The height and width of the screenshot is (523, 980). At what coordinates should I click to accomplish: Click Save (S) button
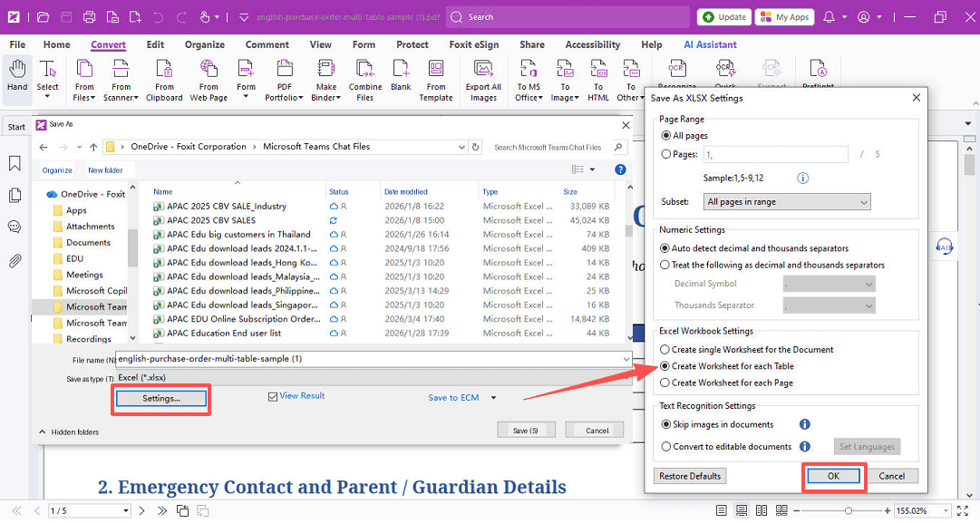pos(526,430)
